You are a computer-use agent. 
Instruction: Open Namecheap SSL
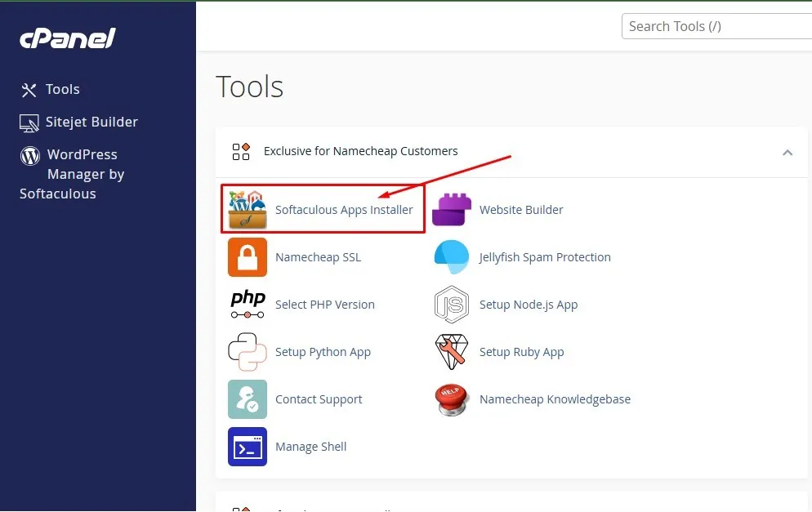pyautogui.click(x=318, y=257)
